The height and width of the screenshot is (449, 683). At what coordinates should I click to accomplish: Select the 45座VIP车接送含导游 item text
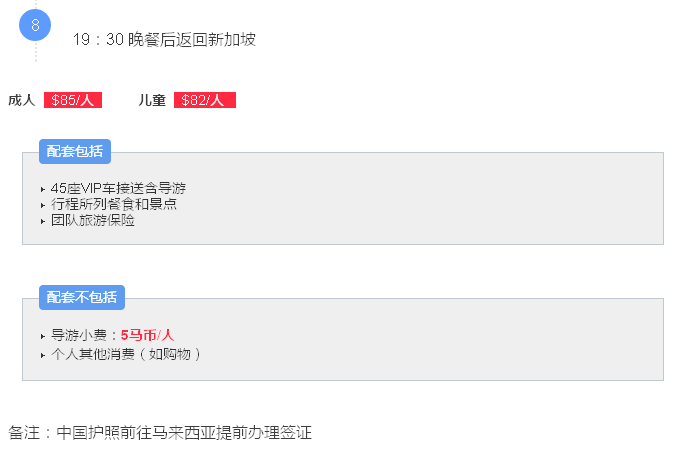118,188
